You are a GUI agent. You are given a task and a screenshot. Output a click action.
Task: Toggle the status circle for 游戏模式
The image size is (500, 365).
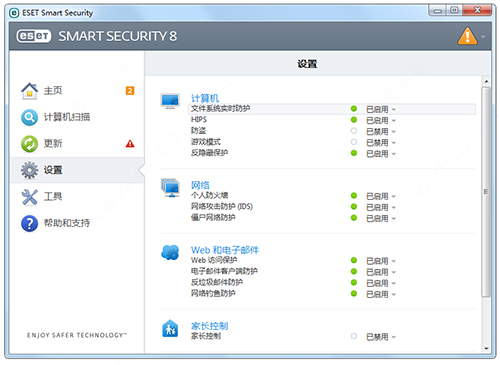[354, 142]
